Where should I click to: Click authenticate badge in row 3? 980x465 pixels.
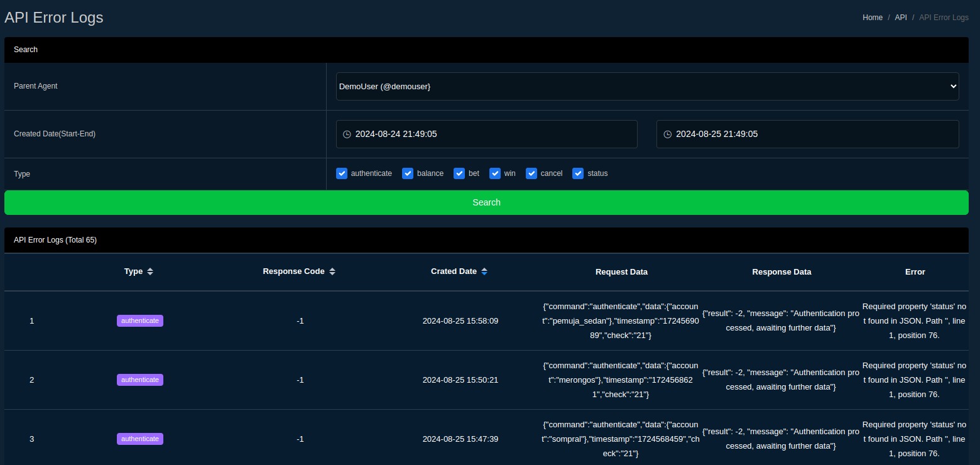click(x=140, y=439)
